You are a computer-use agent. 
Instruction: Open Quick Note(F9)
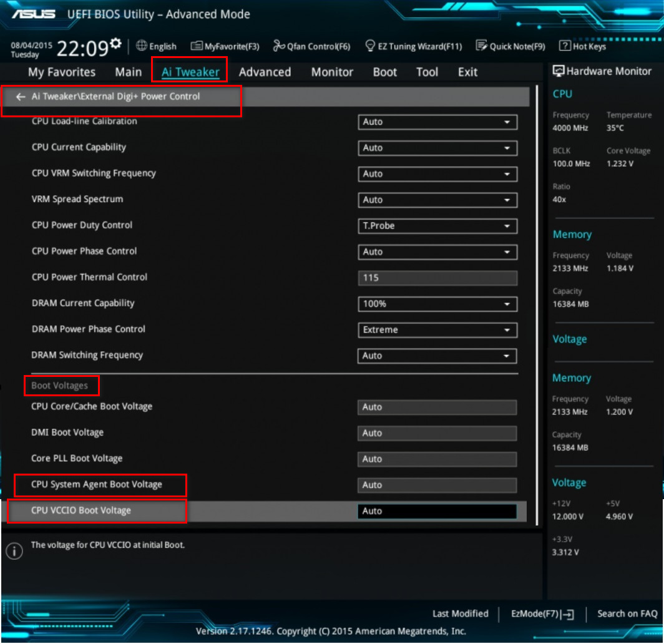click(x=510, y=46)
